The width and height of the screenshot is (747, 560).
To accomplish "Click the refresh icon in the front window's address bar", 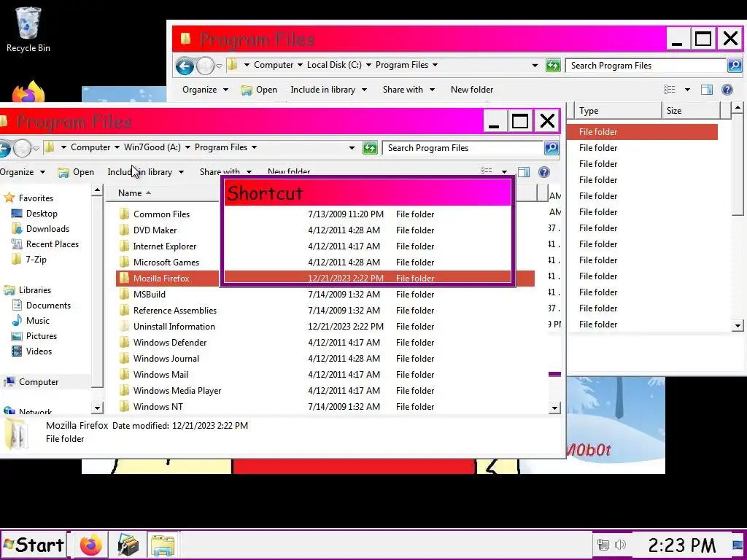I will (370, 147).
